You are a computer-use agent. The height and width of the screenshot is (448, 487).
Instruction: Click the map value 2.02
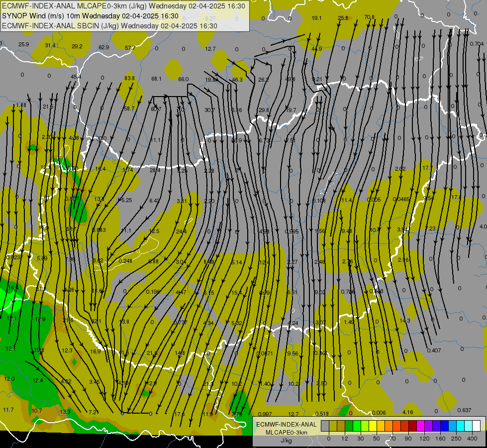pyautogui.click(x=400, y=169)
